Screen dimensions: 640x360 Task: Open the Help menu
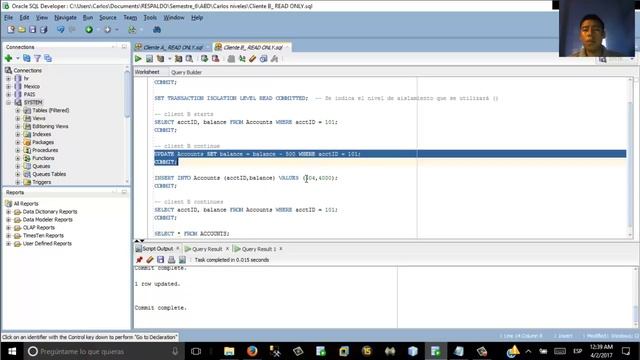pyautogui.click(x=197, y=18)
